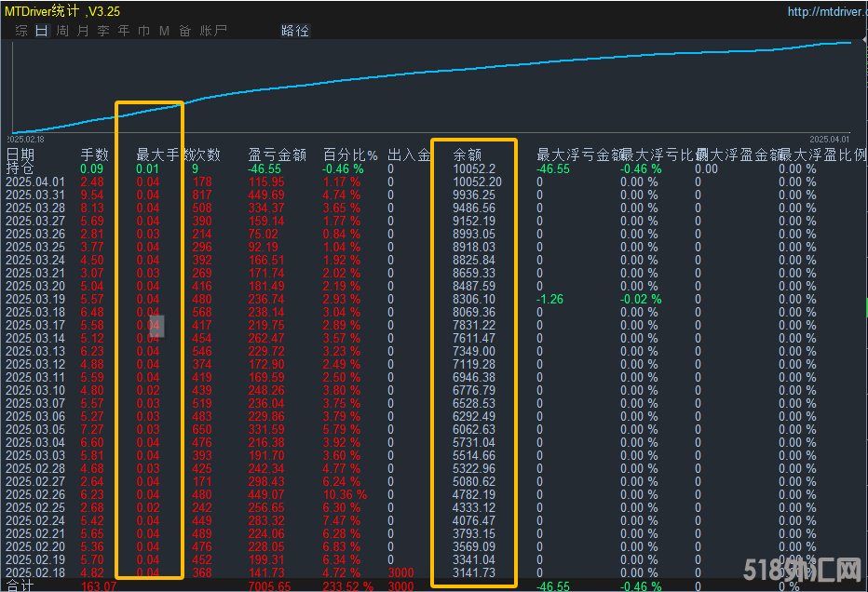Select the 年 yearly tab

(x=124, y=31)
